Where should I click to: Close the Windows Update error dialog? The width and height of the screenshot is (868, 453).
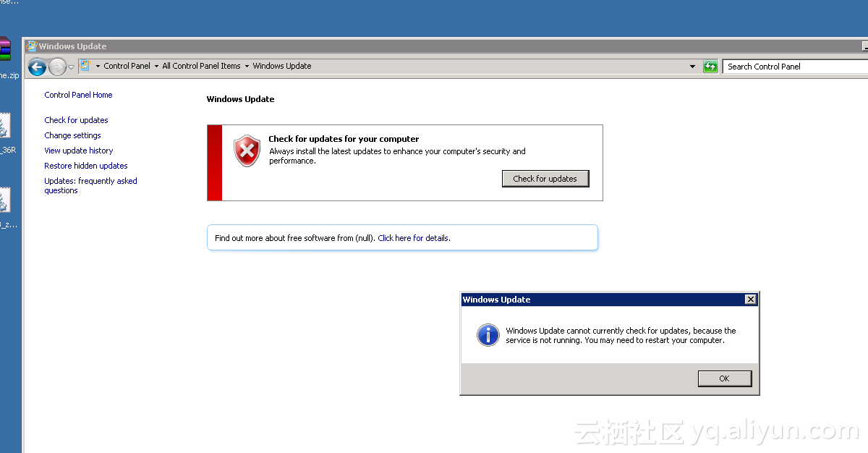pyautogui.click(x=751, y=300)
